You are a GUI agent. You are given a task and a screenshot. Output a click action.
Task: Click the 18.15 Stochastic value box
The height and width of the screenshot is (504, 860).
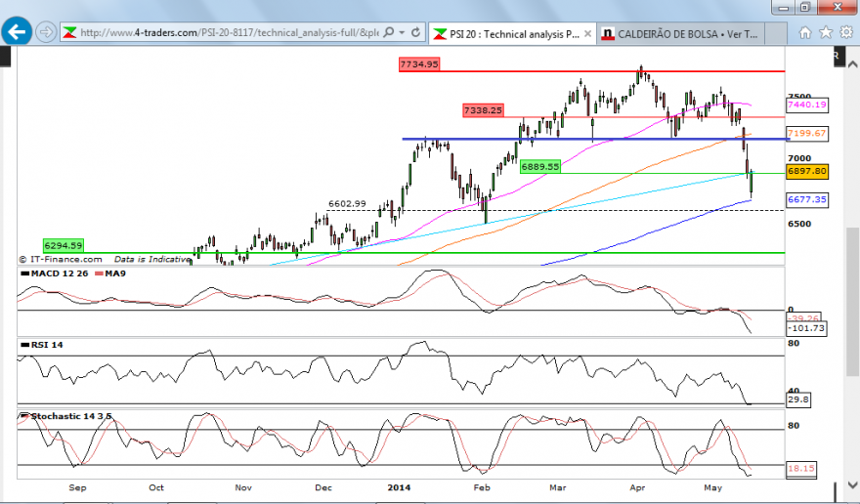[x=800, y=469]
